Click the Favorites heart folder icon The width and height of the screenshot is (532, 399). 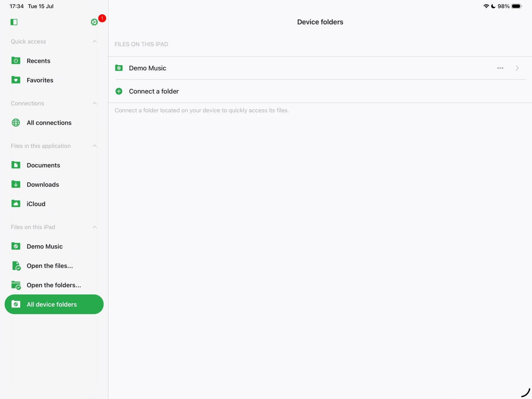[x=16, y=80]
